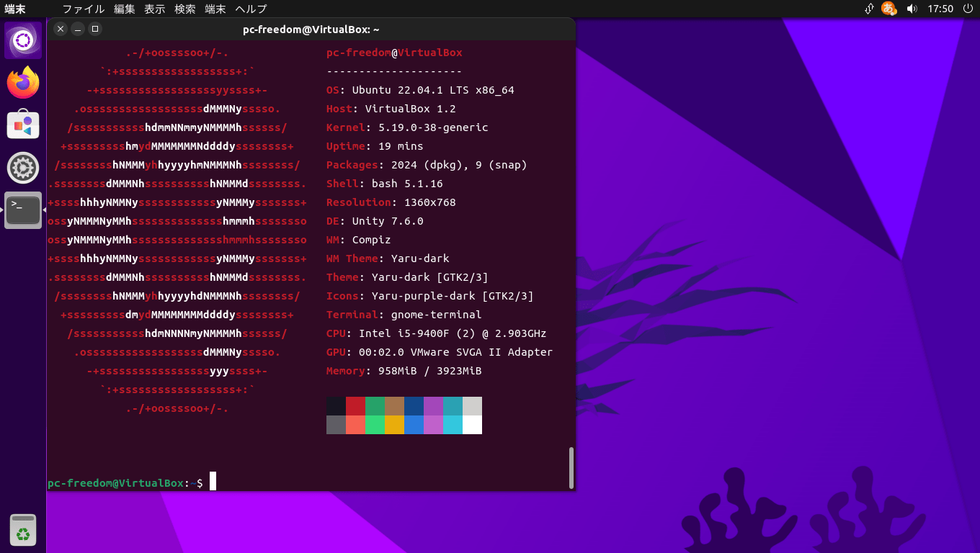
Task: Launch Firefox from the dock
Action: tap(23, 82)
